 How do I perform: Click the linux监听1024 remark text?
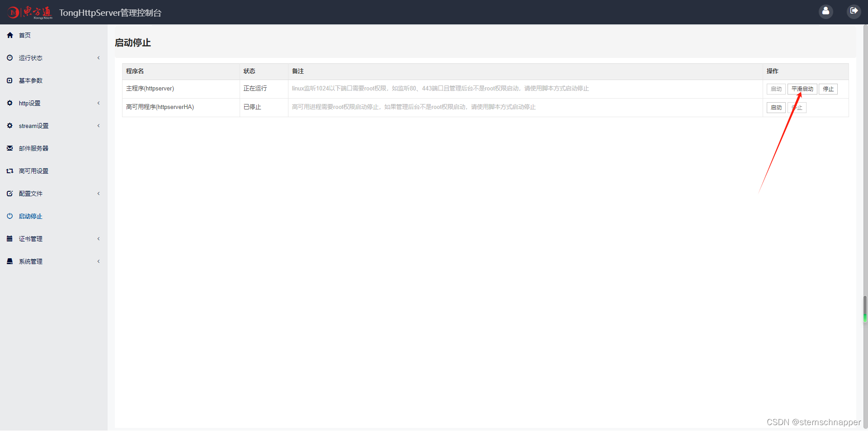[x=440, y=89]
